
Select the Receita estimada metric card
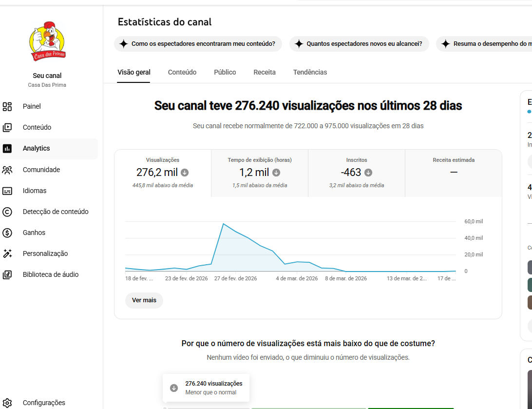[x=454, y=173]
